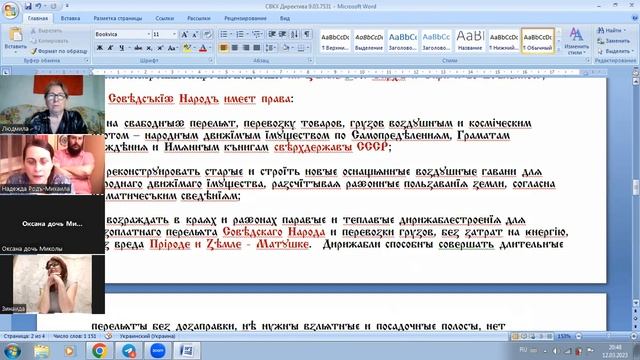This screenshot has height=360, width=640.
Task: Open Change Case (Aa) dropdown
Action: (172, 48)
